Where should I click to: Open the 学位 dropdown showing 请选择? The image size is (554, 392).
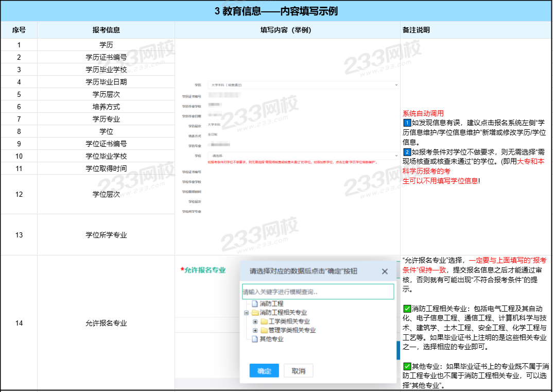[303, 156]
